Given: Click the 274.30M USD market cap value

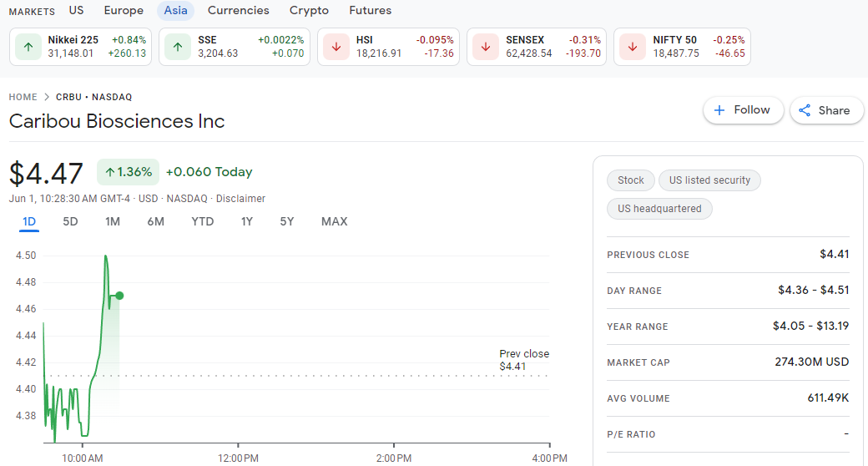Looking at the screenshot, I should [811, 362].
